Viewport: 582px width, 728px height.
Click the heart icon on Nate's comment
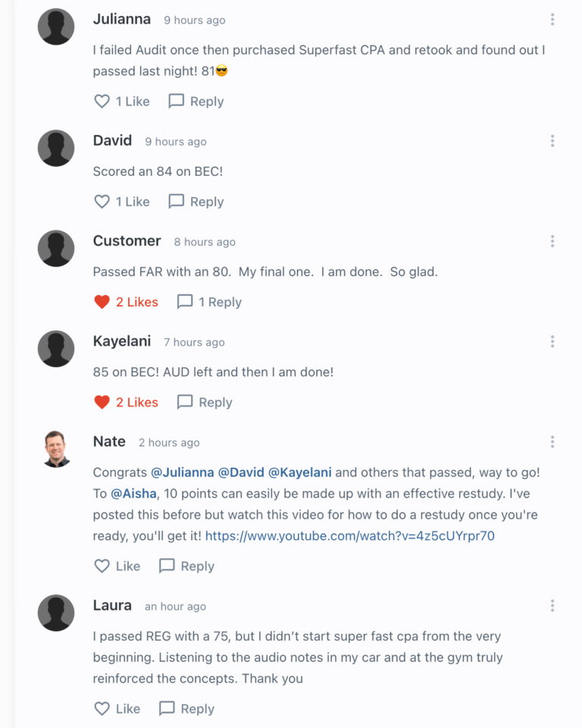point(102,566)
